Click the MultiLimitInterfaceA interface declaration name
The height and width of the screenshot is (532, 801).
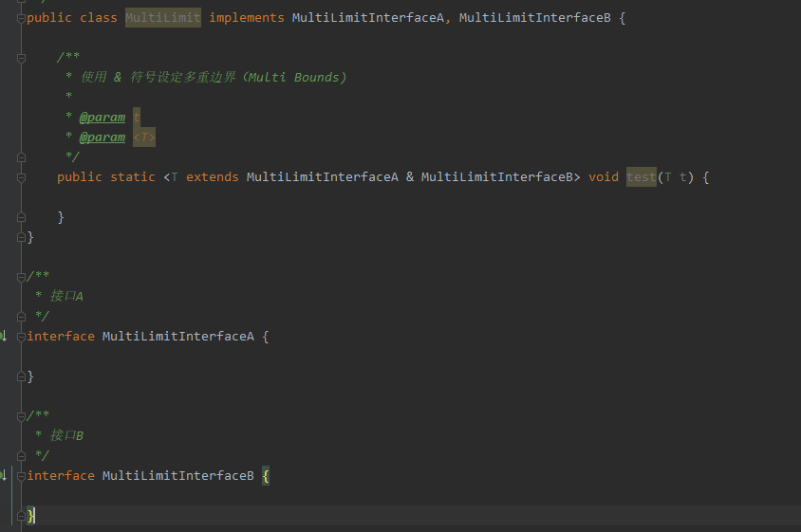point(178,337)
